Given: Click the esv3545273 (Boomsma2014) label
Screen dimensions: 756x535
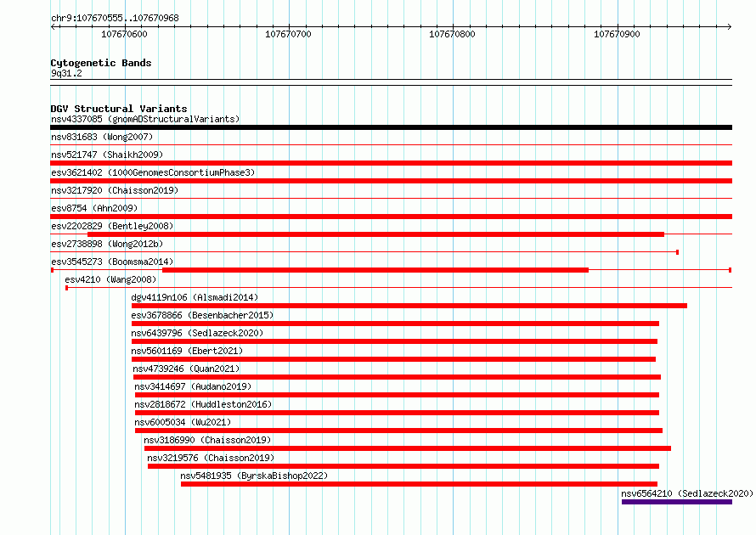Looking at the screenshot, I should 112,262.
